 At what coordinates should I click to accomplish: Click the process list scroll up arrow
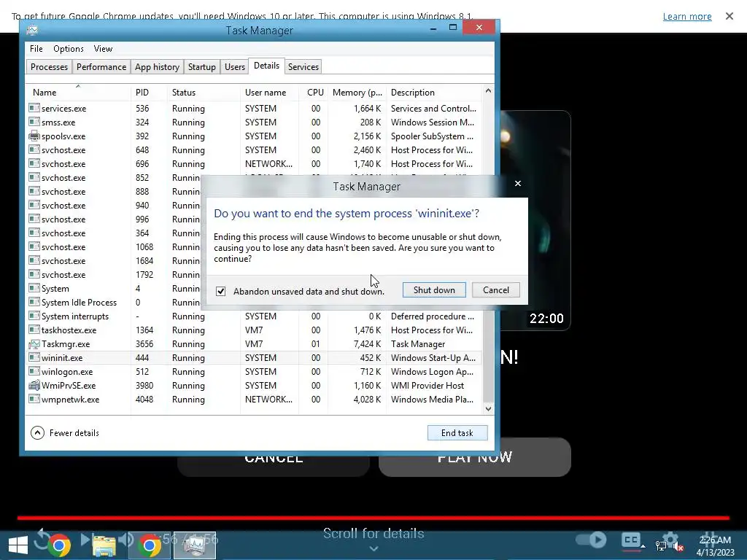pos(488,90)
